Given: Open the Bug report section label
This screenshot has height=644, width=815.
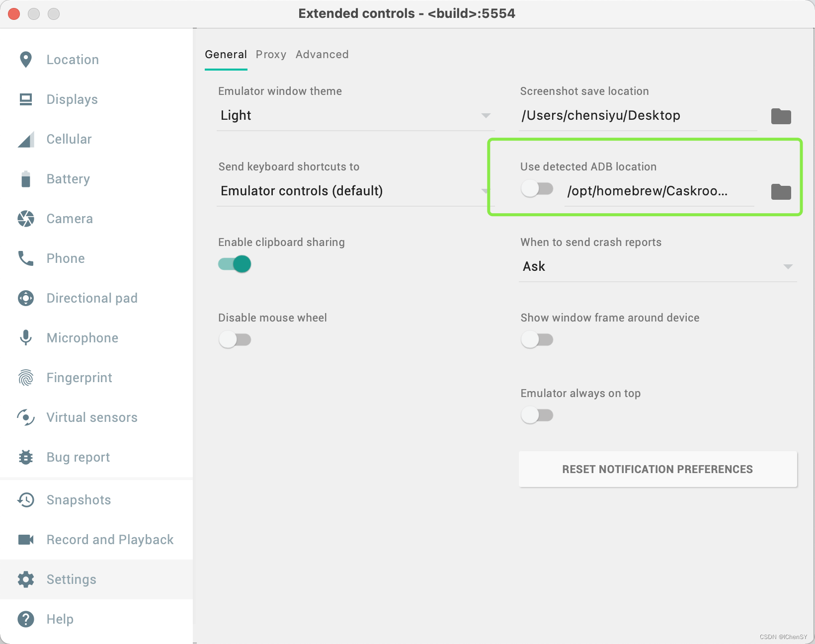Looking at the screenshot, I should pyautogui.click(x=78, y=457).
